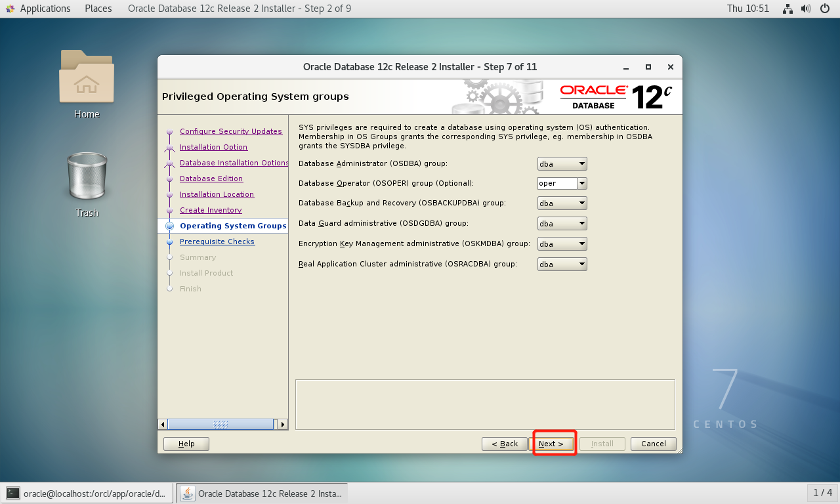Switch to terminal window oracle@localhost in taskbar

(x=87, y=493)
